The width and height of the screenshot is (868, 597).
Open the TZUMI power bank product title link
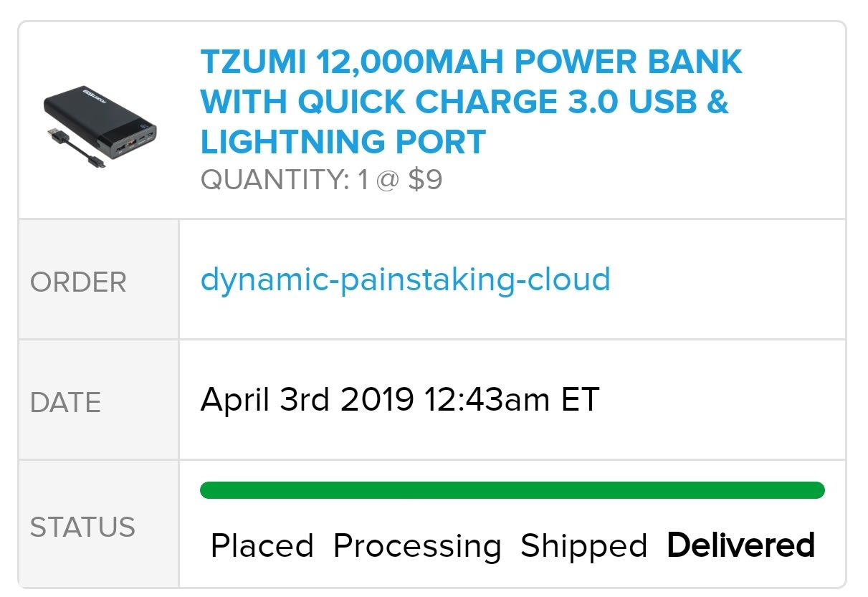(x=470, y=102)
